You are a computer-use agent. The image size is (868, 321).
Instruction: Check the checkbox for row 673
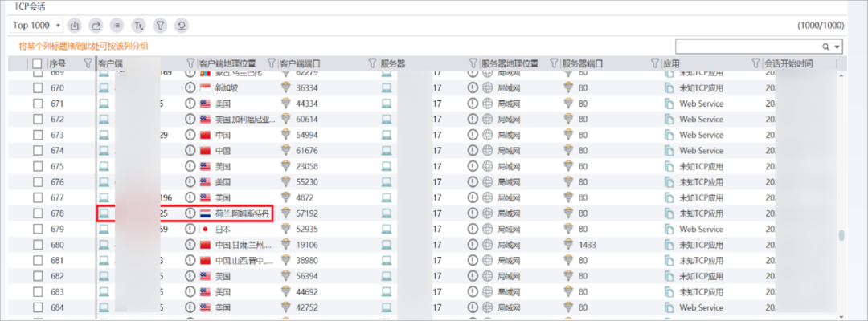pyautogui.click(x=38, y=135)
